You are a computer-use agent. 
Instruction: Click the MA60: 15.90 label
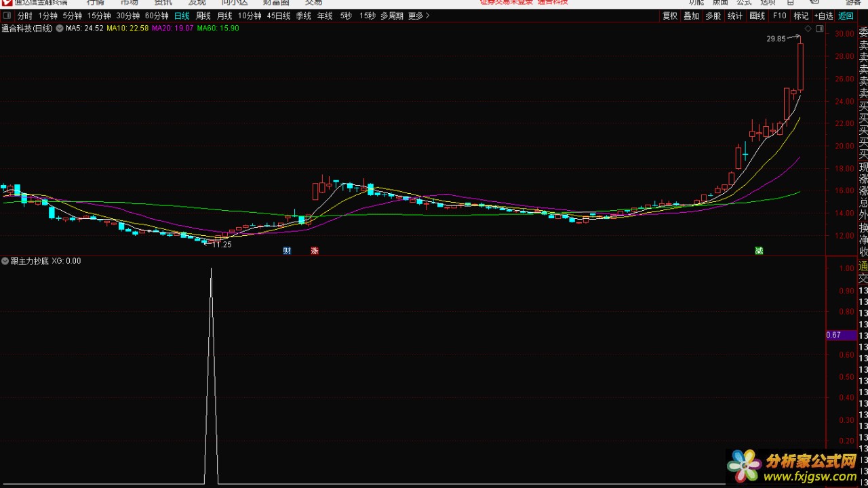tap(218, 28)
